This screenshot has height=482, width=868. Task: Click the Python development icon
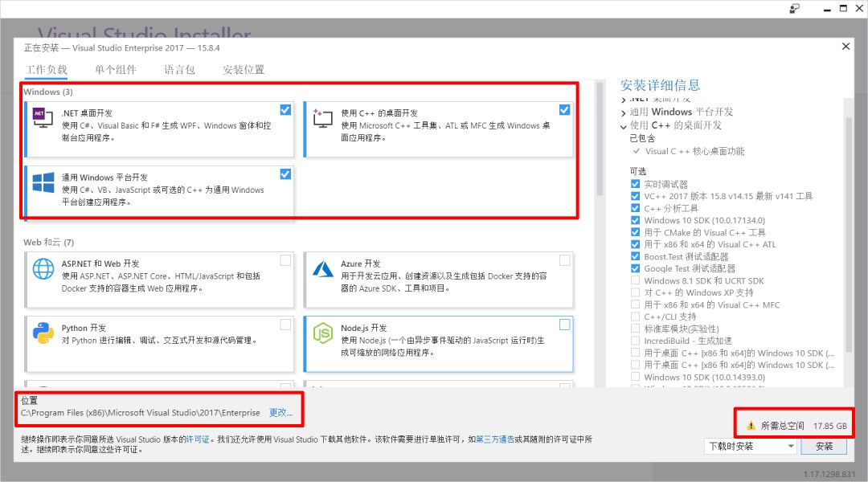(x=43, y=333)
